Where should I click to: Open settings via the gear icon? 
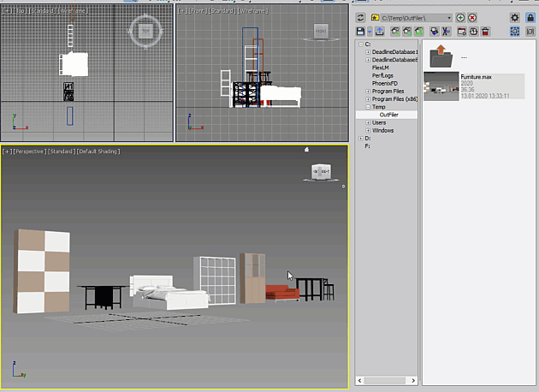tap(514, 17)
